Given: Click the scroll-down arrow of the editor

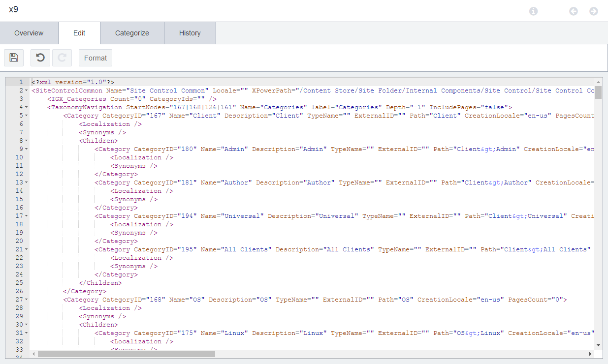Looking at the screenshot, I should pos(598,346).
